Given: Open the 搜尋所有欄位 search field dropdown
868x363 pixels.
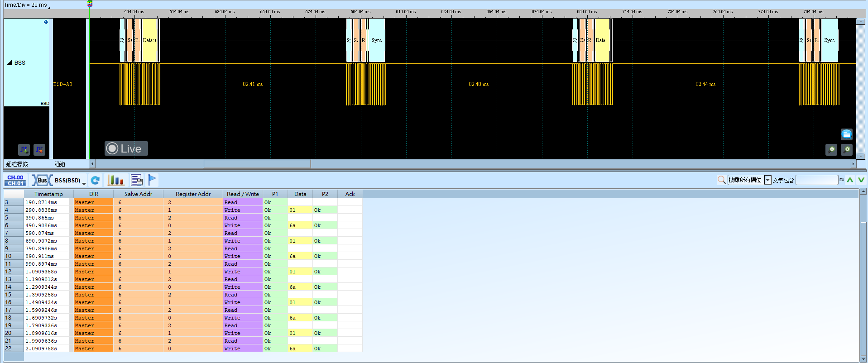Looking at the screenshot, I should (x=768, y=180).
